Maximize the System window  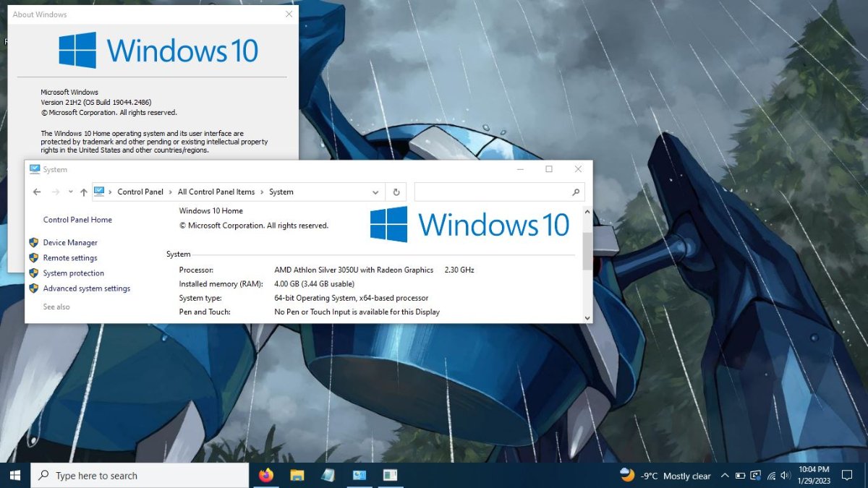click(549, 169)
